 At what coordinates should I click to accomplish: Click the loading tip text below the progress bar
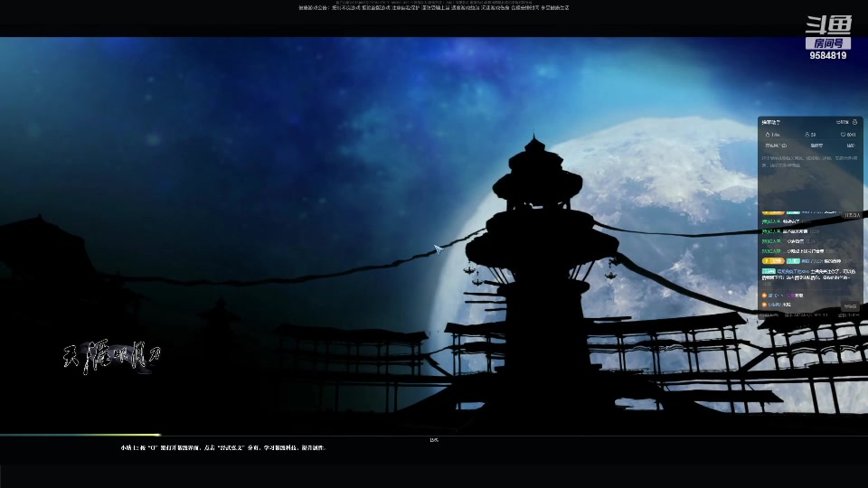click(x=223, y=447)
